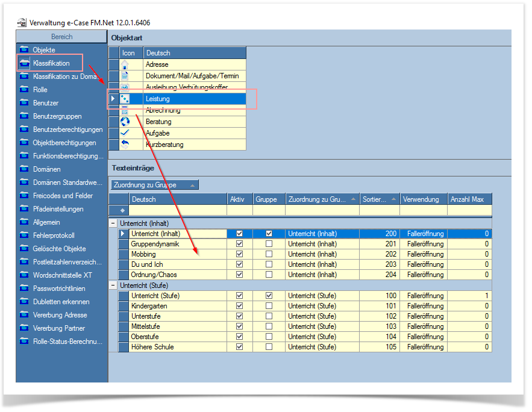532x412 pixels.
Task: Click the folder icon next to Objekte
Action: coord(24,49)
